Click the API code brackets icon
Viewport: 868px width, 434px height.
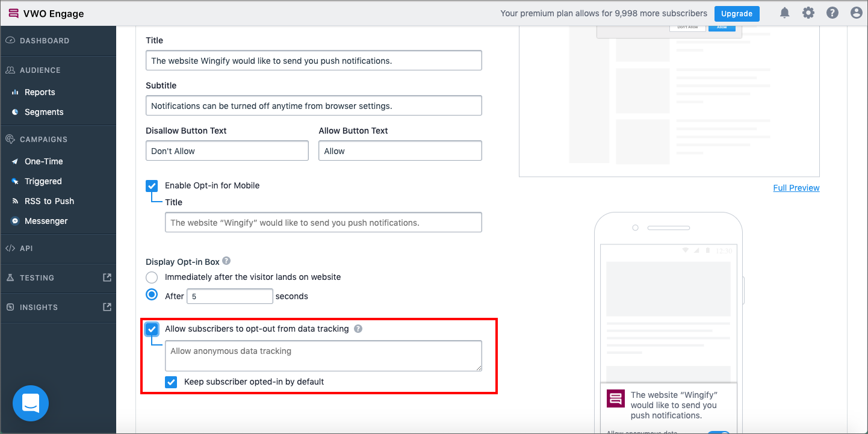pyautogui.click(x=10, y=248)
